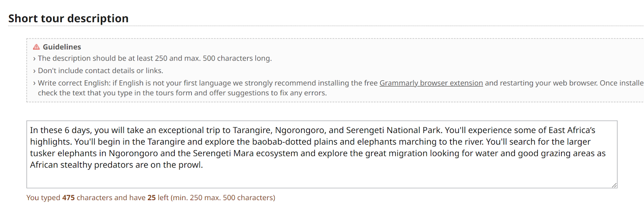Click the 25 characters left number
Image resolution: width=644 pixels, height=219 pixels.
151,198
